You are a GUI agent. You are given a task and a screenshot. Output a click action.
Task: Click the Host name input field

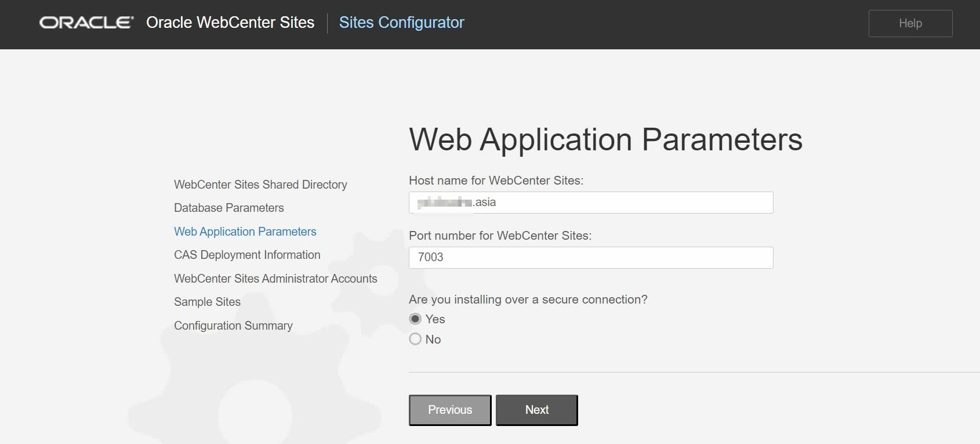click(591, 203)
